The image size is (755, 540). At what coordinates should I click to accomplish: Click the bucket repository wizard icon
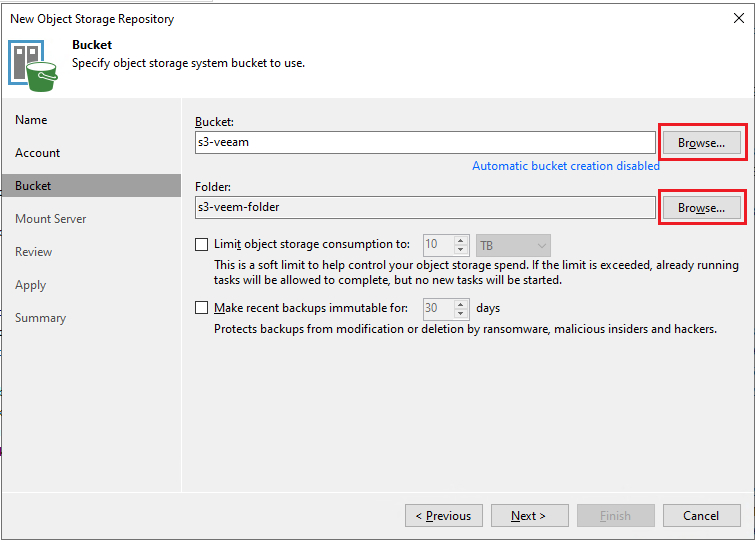[33, 66]
